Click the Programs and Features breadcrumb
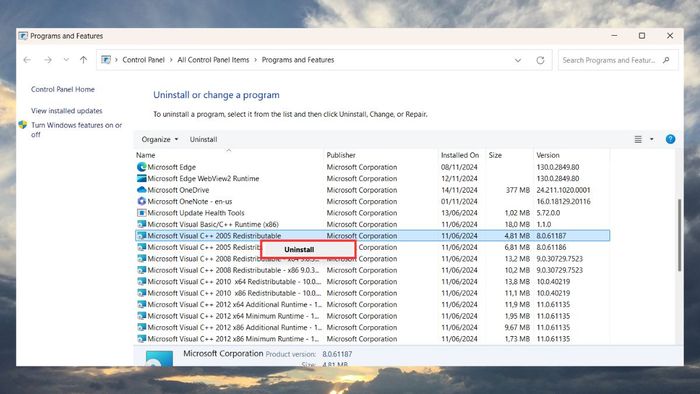This screenshot has height=394, width=700. click(298, 60)
